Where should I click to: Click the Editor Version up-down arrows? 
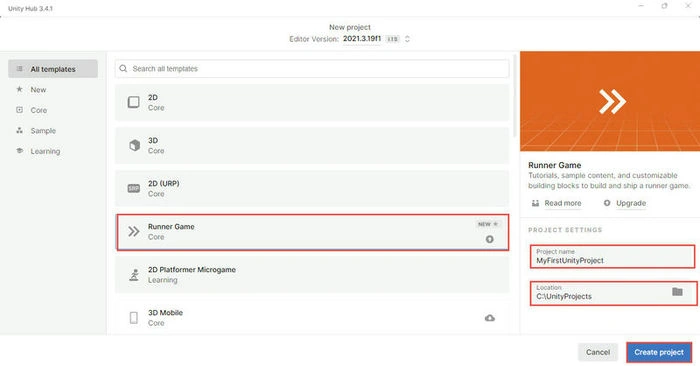click(x=407, y=39)
